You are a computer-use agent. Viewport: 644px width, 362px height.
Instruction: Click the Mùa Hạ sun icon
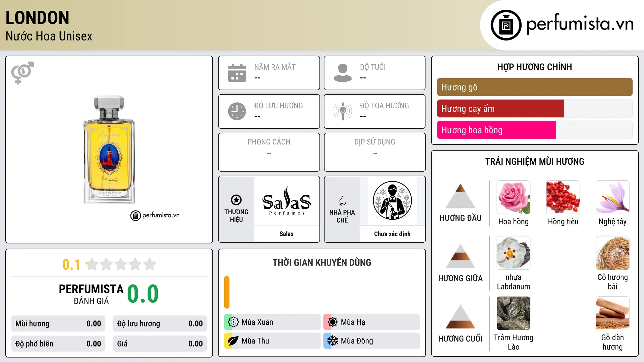click(x=332, y=322)
